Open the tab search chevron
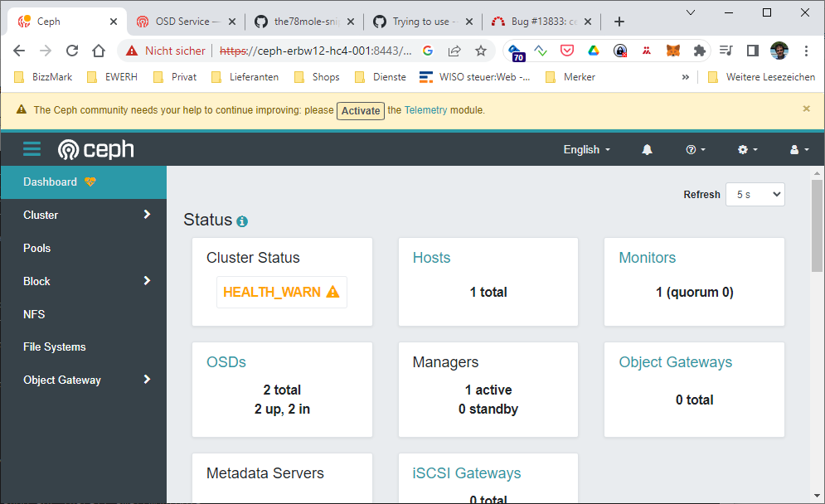825x504 pixels. 691,12
